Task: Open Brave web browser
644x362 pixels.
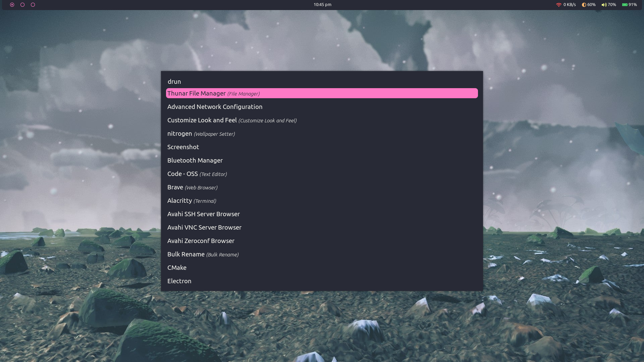Action: point(192,187)
